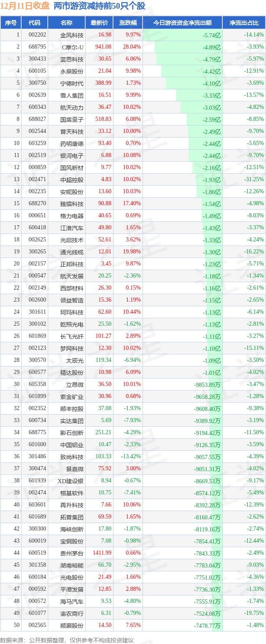Select stock name 普天科技

pyautogui.click(x=72, y=131)
